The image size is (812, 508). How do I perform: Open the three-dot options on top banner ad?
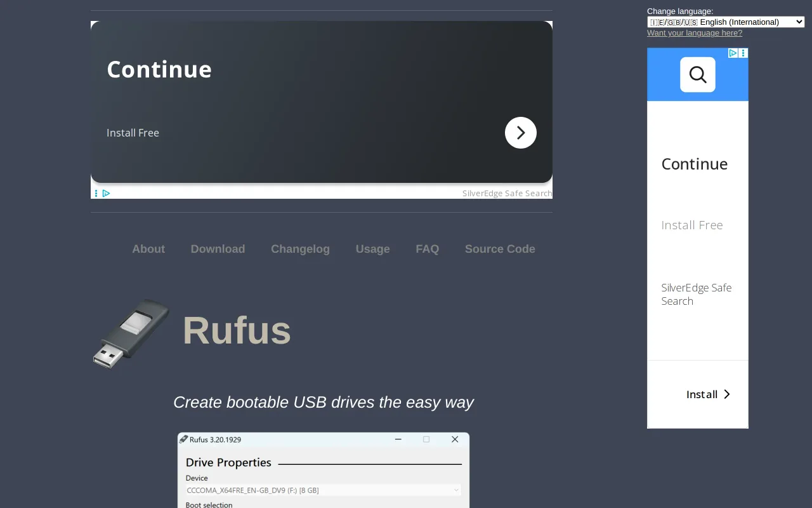[96, 193]
